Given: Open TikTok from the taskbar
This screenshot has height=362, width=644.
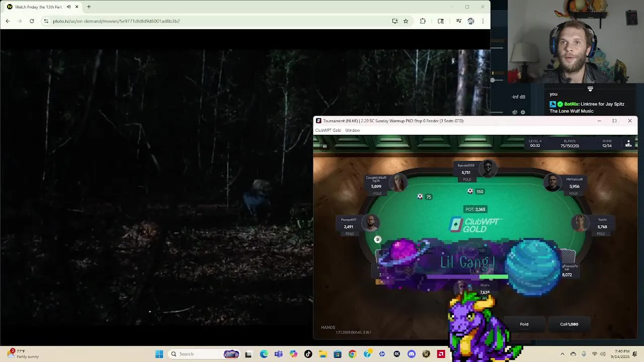Looking at the screenshot, I should tap(308, 354).
